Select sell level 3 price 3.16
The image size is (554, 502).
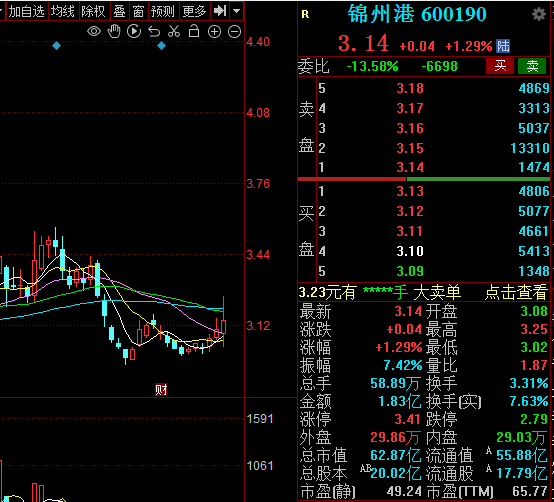(410, 128)
